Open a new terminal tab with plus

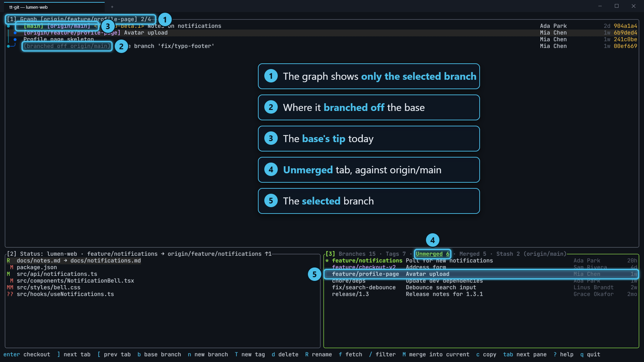click(x=112, y=7)
